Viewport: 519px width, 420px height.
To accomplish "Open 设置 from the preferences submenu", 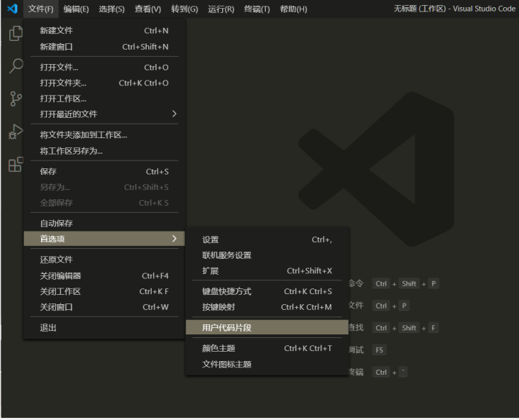I will pyautogui.click(x=267, y=239).
